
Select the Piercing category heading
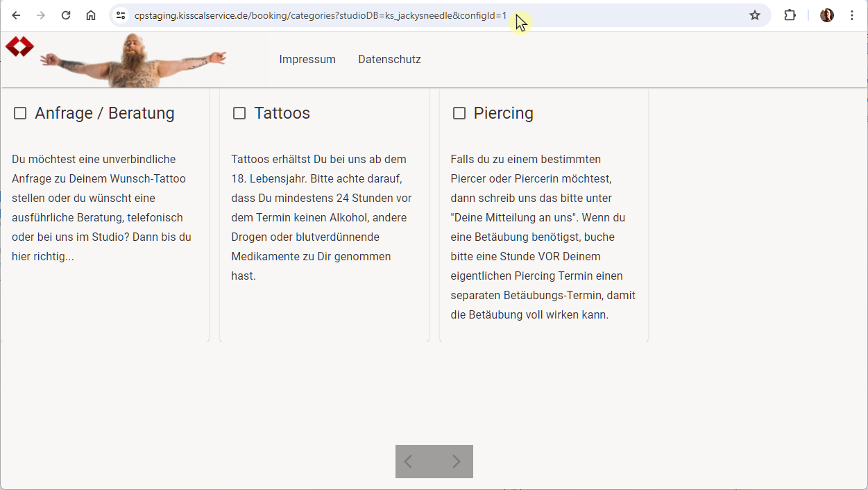(504, 113)
